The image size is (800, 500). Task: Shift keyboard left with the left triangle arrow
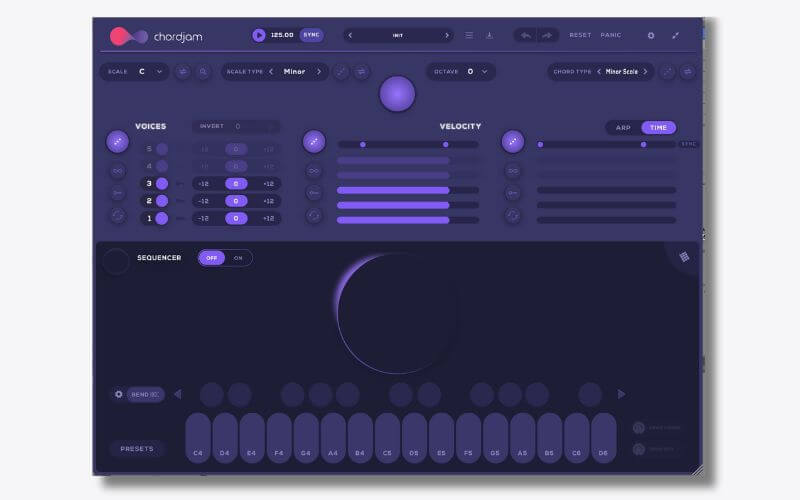point(178,394)
